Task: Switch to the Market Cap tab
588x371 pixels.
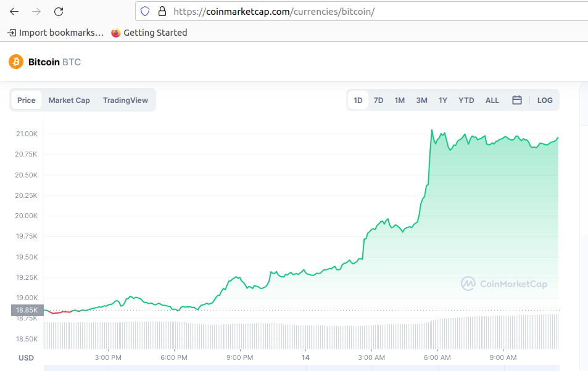Action: pos(69,100)
